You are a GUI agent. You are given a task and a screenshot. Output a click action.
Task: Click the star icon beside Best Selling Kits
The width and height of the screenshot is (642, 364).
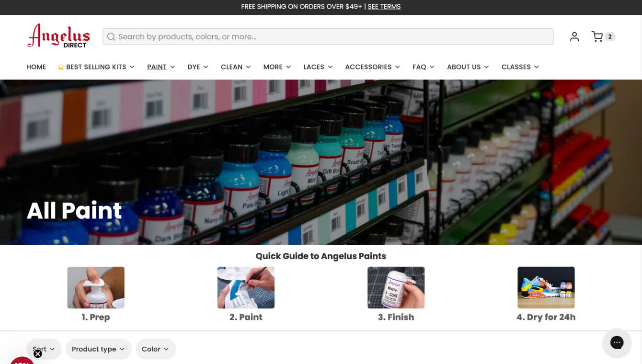pos(60,67)
